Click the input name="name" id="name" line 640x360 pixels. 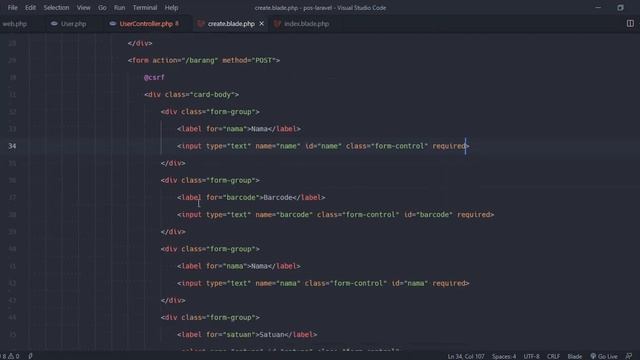click(323, 146)
